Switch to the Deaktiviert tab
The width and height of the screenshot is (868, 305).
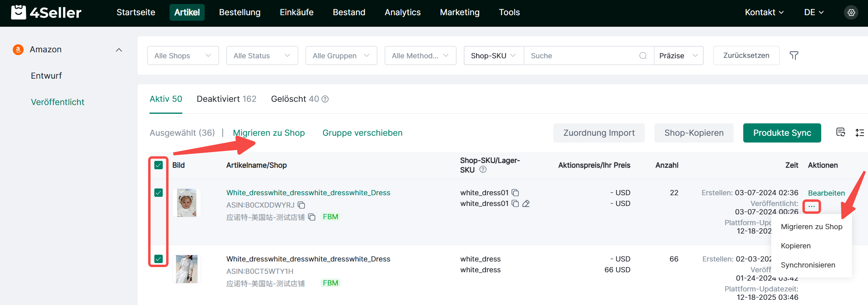point(226,99)
